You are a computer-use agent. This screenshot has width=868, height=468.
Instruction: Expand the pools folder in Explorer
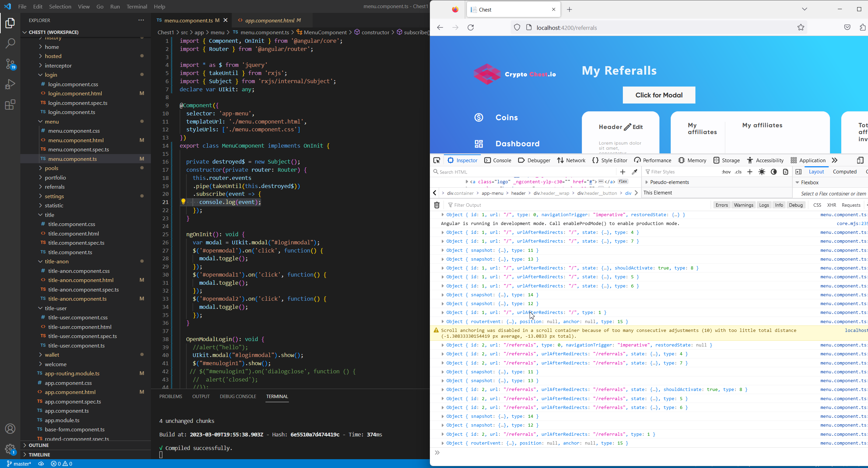point(52,168)
